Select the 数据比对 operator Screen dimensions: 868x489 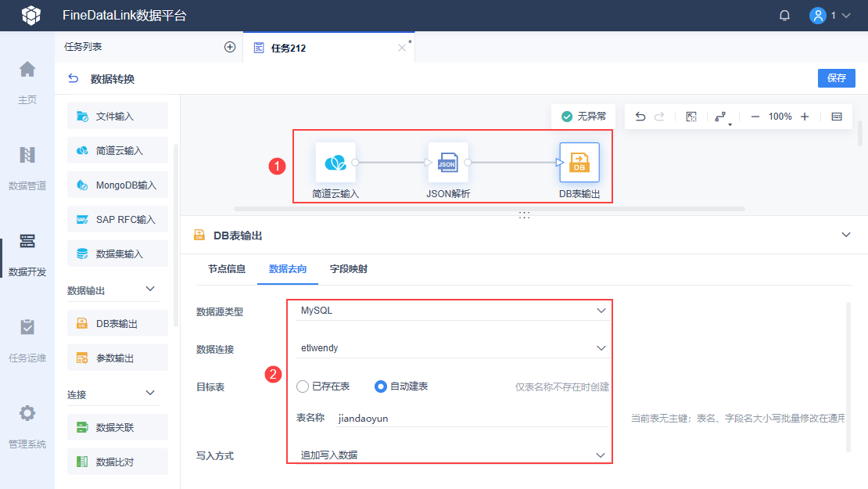click(117, 462)
